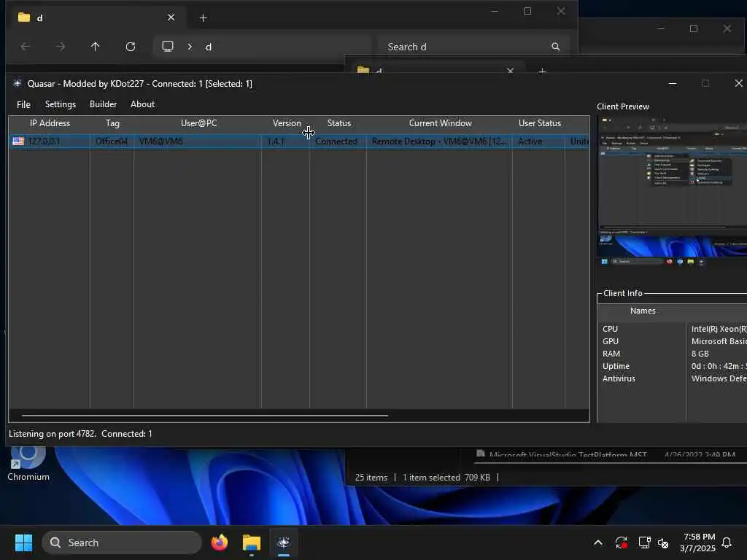Click the Remote Desktop current window cell
The height and width of the screenshot is (560, 747).
click(438, 141)
